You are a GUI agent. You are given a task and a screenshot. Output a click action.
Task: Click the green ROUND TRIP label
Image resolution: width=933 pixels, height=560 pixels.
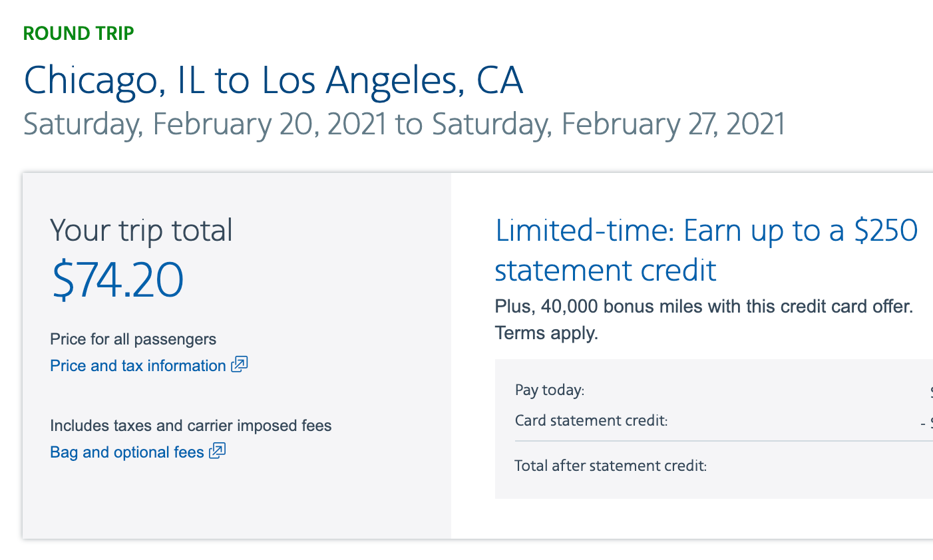click(79, 33)
